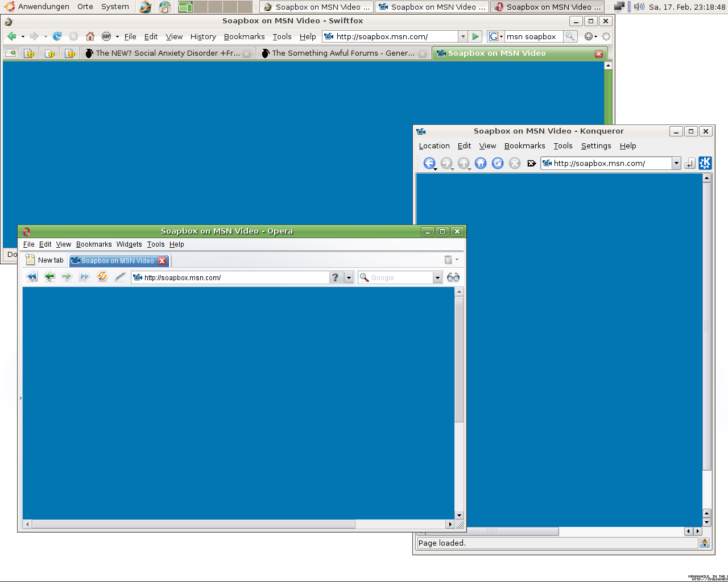The image size is (728, 582).
Task: Open the History menu in Swiftfox
Action: pos(203,36)
